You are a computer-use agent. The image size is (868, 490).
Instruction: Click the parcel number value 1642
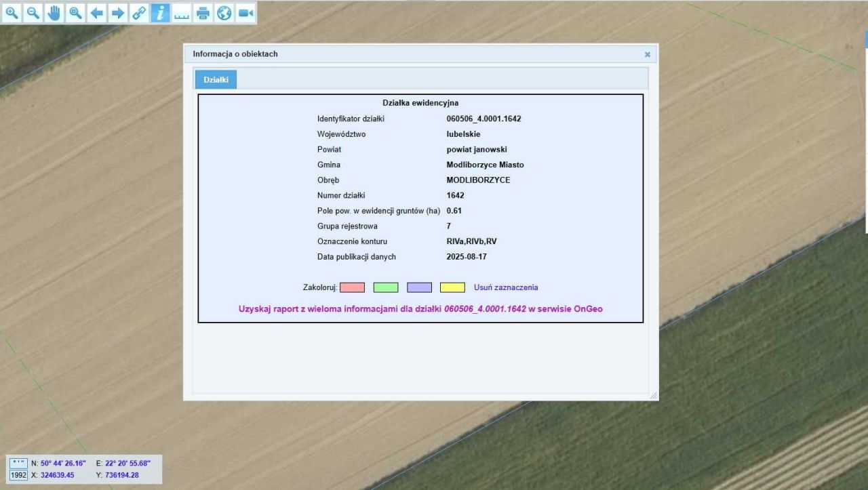456,195
